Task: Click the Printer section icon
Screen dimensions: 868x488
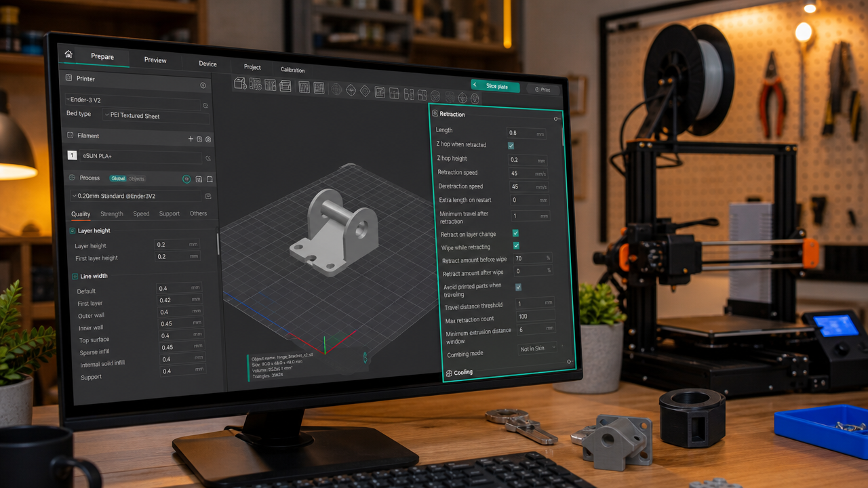Action: pos(69,77)
